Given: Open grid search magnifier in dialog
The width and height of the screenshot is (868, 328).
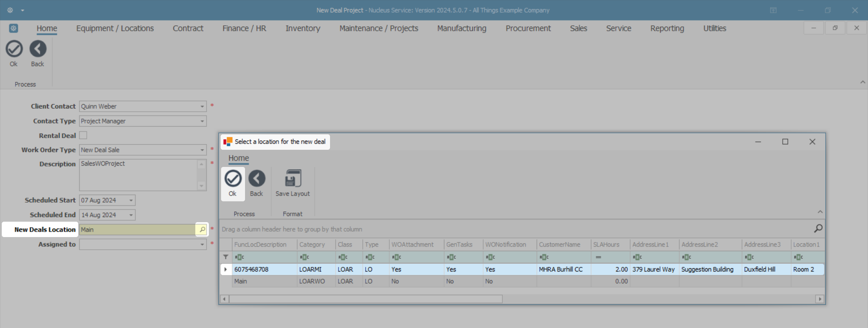Looking at the screenshot, I should 818,228.
